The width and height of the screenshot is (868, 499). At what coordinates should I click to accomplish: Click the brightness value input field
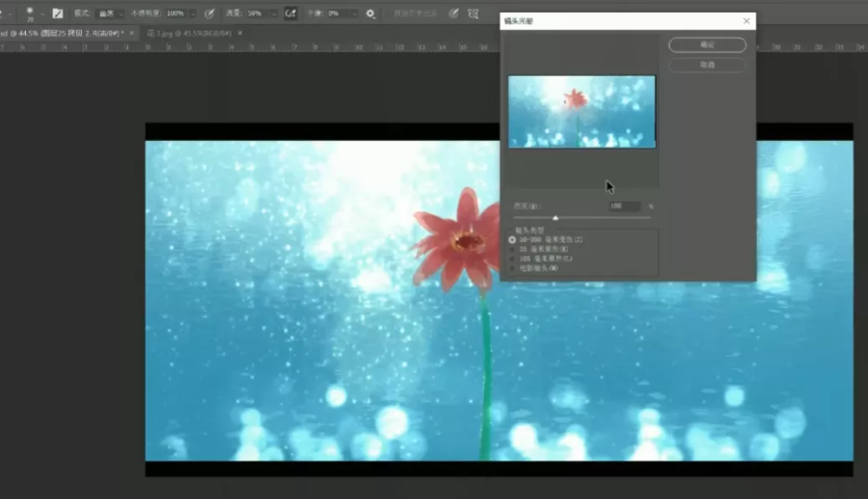(x=625, y=206)
